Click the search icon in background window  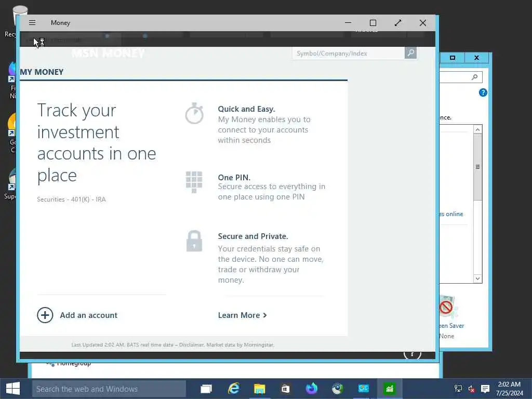pos(475,77)
